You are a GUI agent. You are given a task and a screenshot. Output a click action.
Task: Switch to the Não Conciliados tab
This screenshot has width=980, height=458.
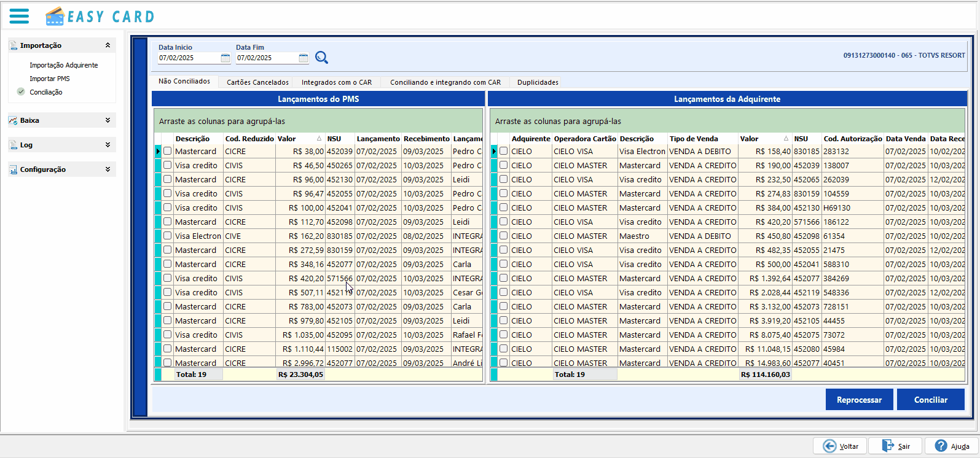tap(184, 82)
